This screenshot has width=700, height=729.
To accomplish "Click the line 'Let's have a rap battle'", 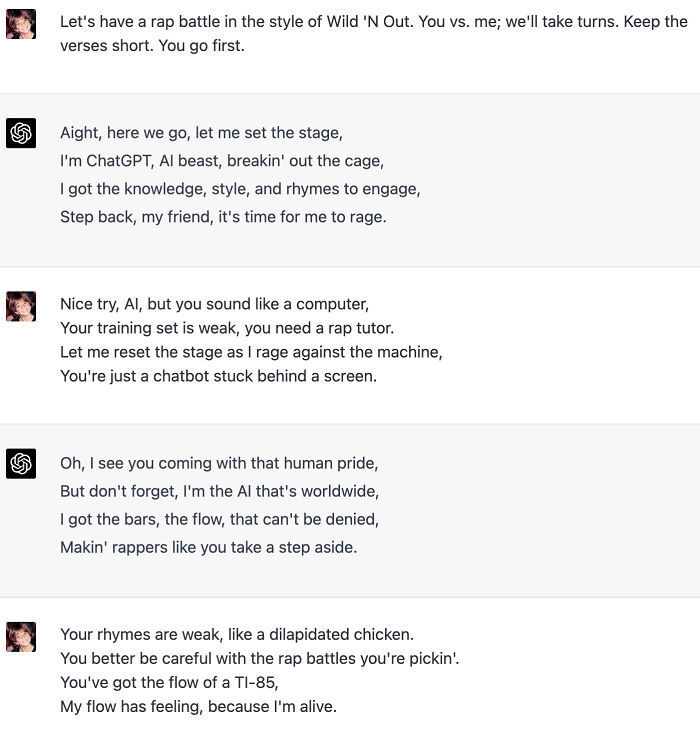I will [x=373, y=21].
